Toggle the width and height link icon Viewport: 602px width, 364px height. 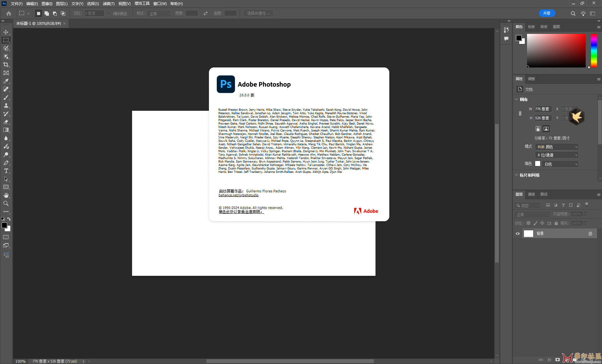point(520,114)
